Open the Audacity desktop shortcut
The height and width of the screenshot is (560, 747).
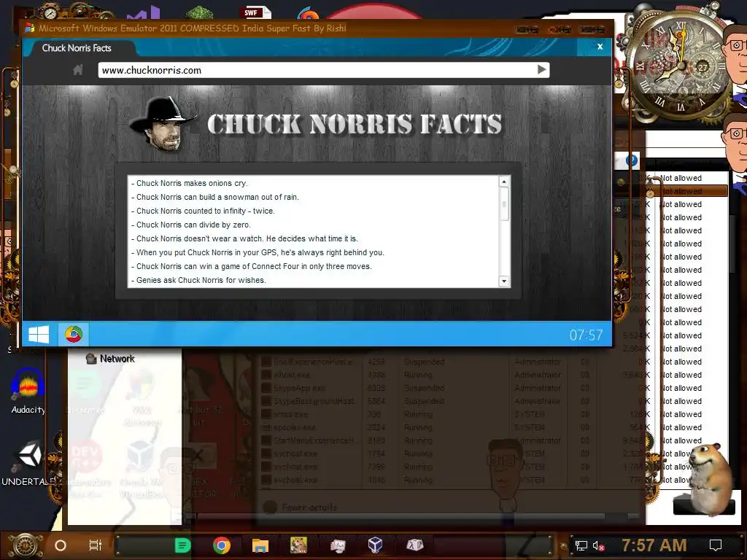coord(28,391)
